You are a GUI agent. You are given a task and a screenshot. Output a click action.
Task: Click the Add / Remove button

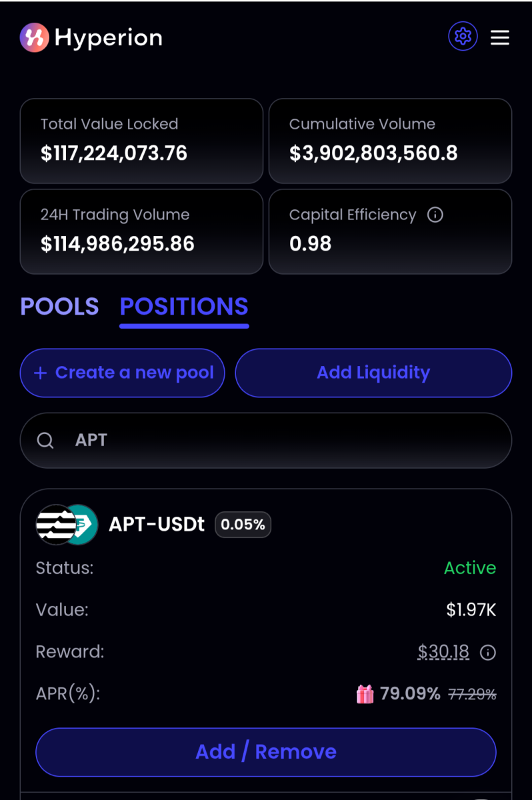click(x=266, y=752)
